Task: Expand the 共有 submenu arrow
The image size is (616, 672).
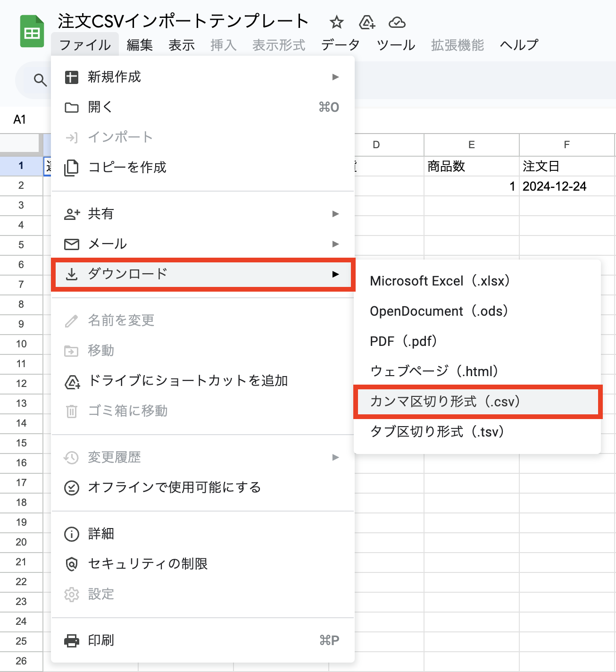Action: pyautogui.click(x=335, y=214)
